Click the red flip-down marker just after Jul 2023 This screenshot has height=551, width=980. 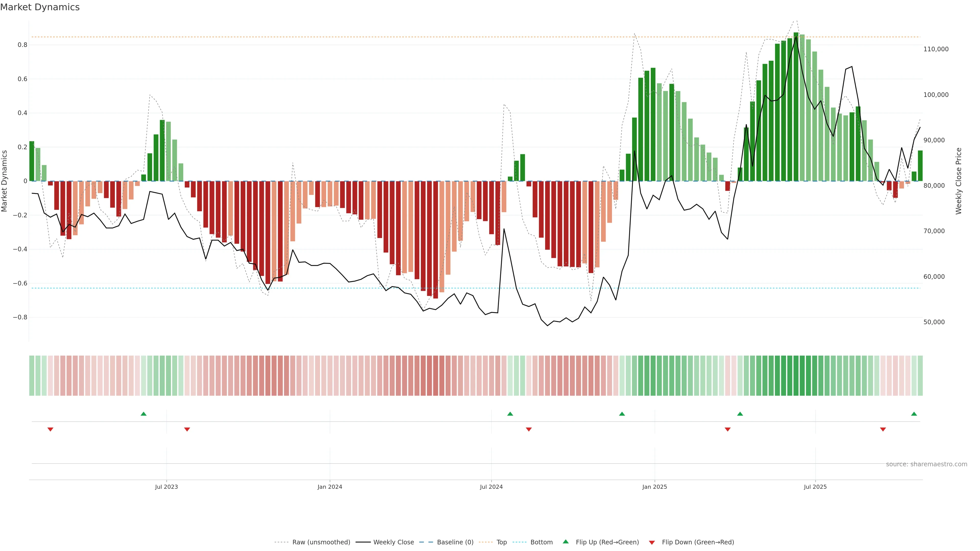point(187,429)
